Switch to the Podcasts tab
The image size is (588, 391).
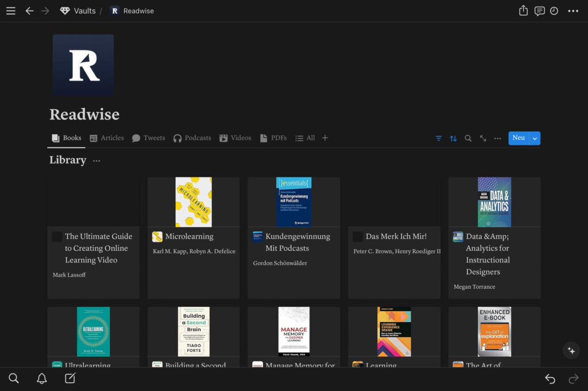[x=192, y=138]
